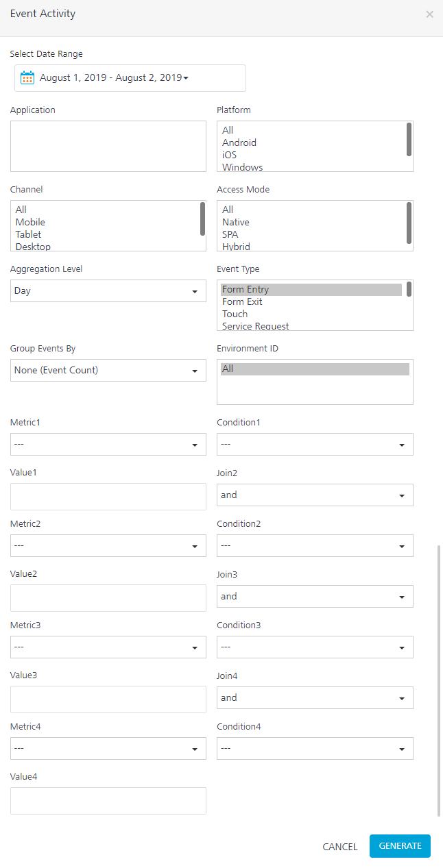Click the Value1 input field

click(x=108, y=496)
